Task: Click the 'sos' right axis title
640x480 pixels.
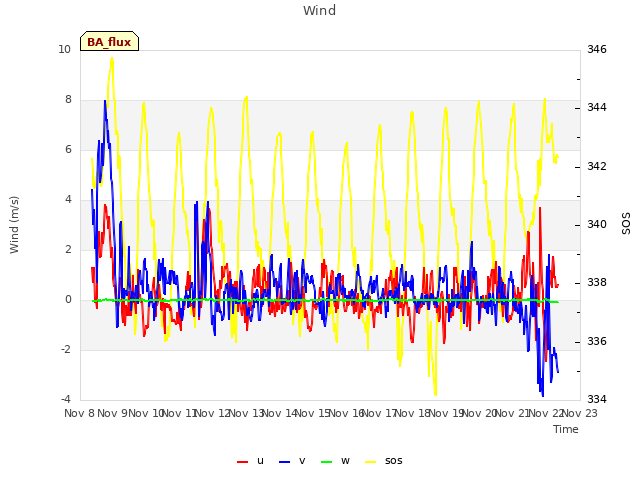Action: pyautogui.click(x=626, y=224)
